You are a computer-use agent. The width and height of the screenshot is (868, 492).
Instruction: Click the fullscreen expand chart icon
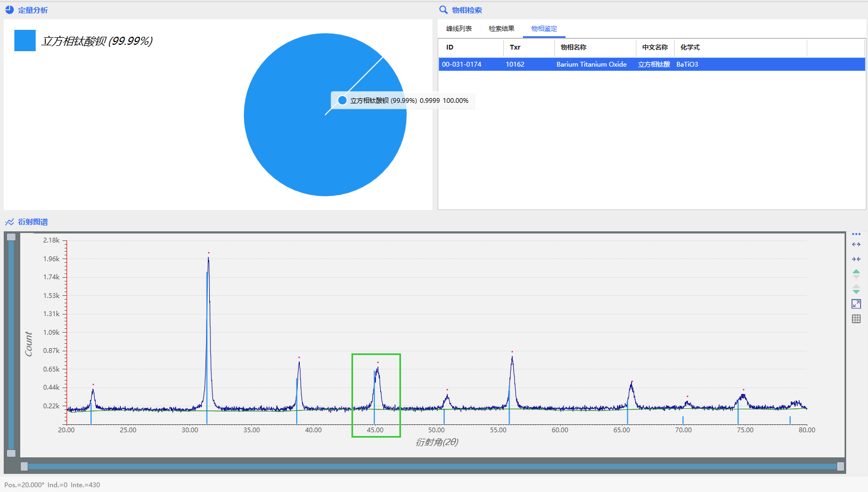point(856,304)
